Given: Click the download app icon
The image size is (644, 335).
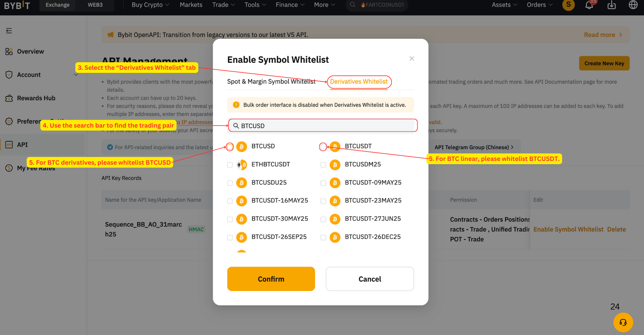Looking at the screenshot, I should pos(612,5).
